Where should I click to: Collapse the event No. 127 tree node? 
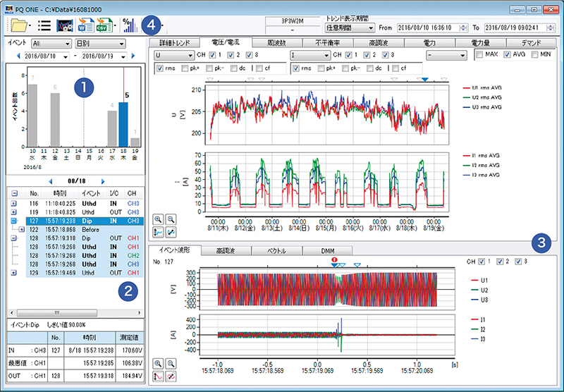[13, 220]
